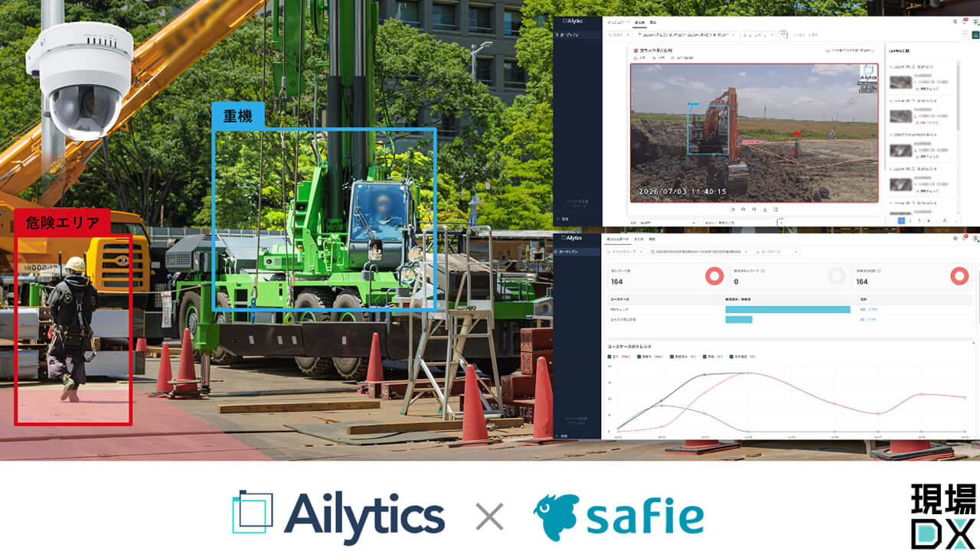Go to page 2 in record list pagination

pos(910,220)
